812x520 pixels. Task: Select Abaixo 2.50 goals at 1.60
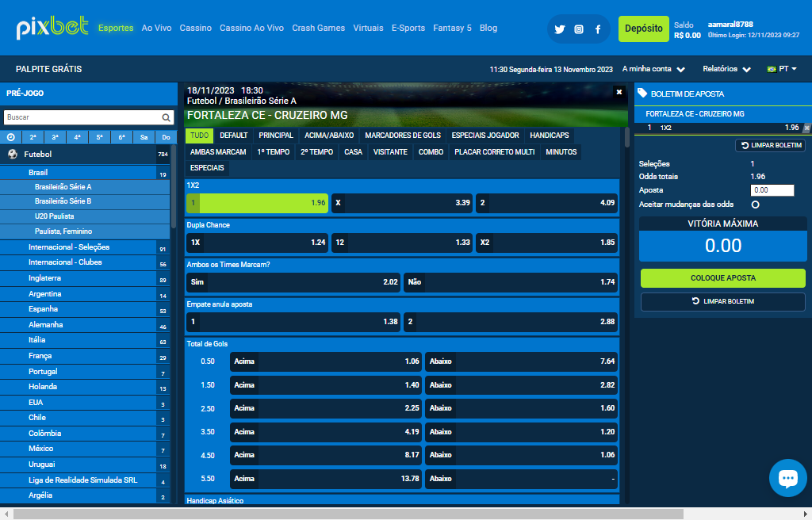522,409
